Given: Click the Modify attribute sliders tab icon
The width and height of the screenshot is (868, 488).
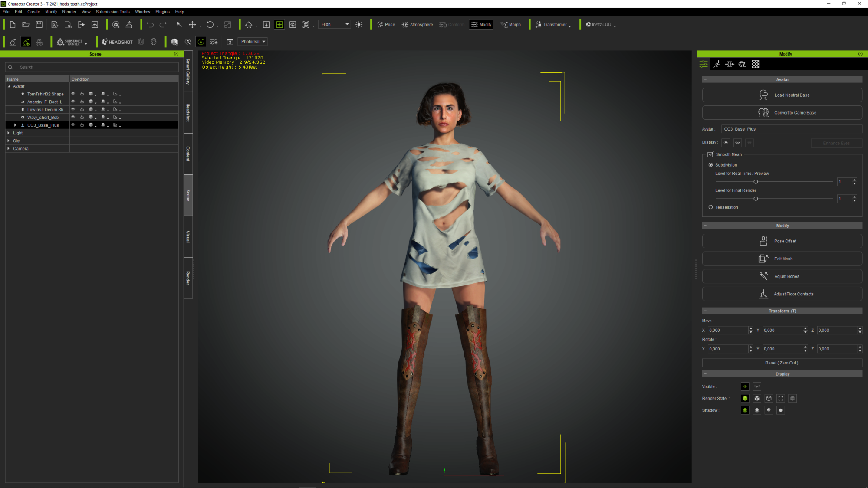Looking at the screenshot, I should click(x=704, y=64).
